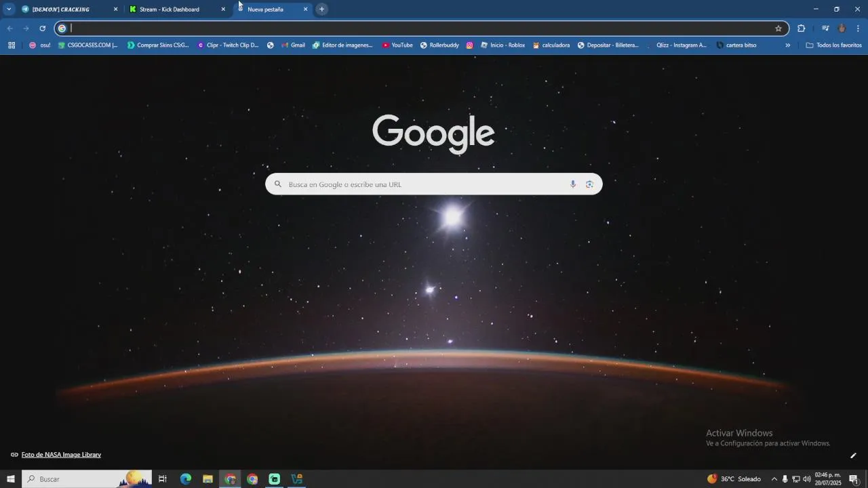Open the 36°C Soleado weather widget
Image resolution: width=868 pixels, height=488 pixels.
pyautogui.click(x=734, y=479)
